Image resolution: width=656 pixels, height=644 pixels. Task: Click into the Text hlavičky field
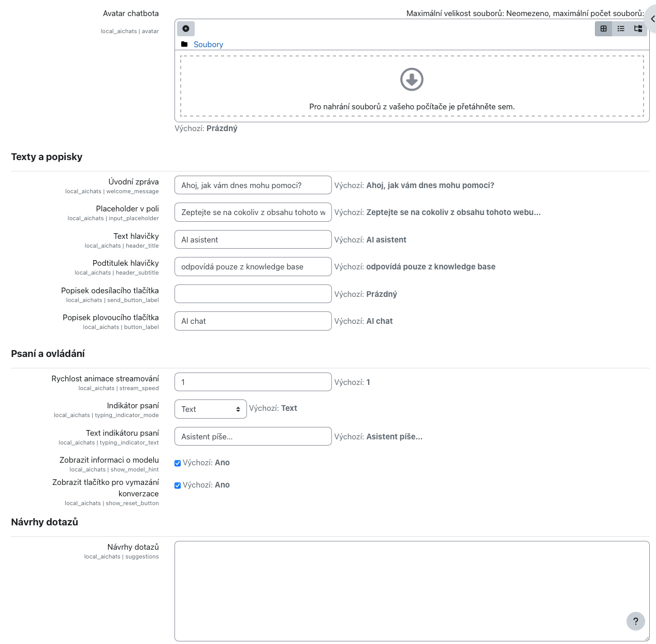pos(253,240)
